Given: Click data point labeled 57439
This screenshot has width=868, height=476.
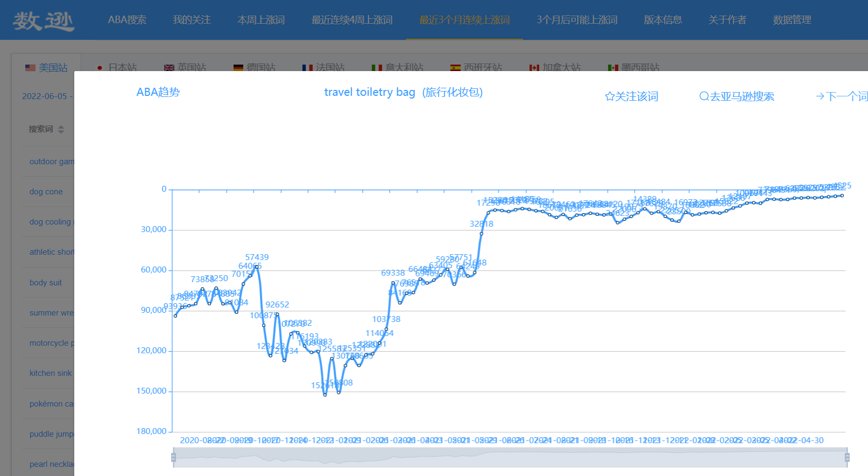Looking at the screenshot, I should [x=257, y=267].
